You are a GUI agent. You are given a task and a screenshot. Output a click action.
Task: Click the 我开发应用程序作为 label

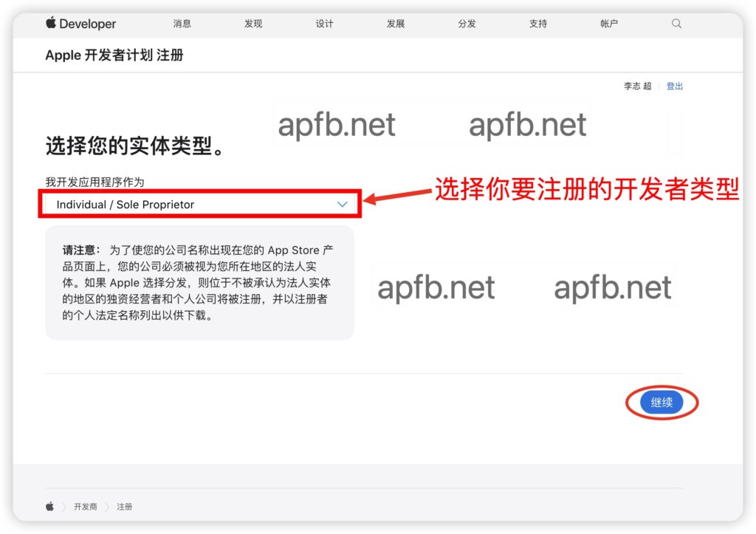point(94,182)
